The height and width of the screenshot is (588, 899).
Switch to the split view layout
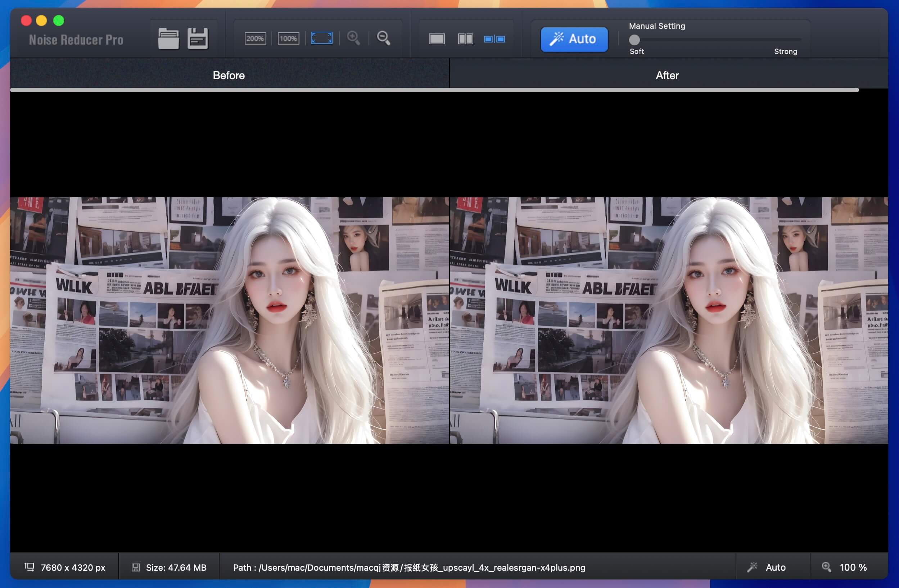[x=465, y=39]
